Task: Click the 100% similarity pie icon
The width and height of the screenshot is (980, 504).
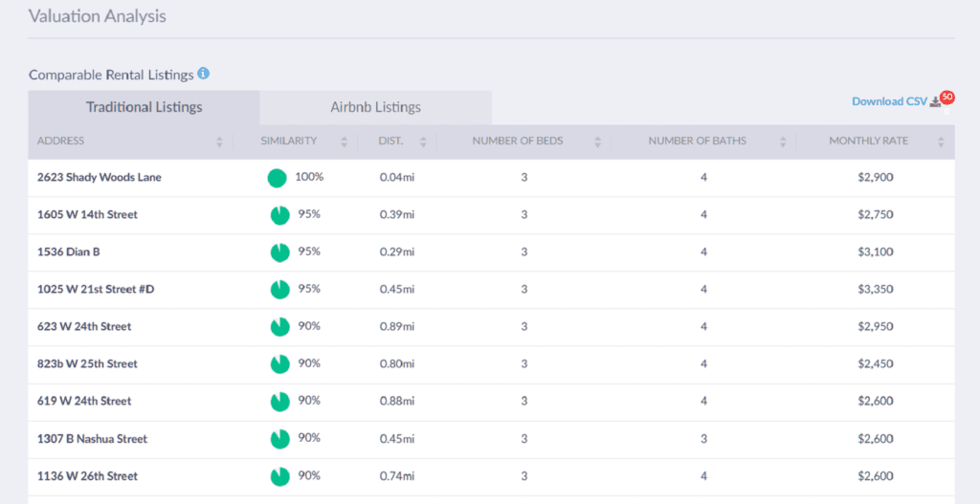Action: 277,178
